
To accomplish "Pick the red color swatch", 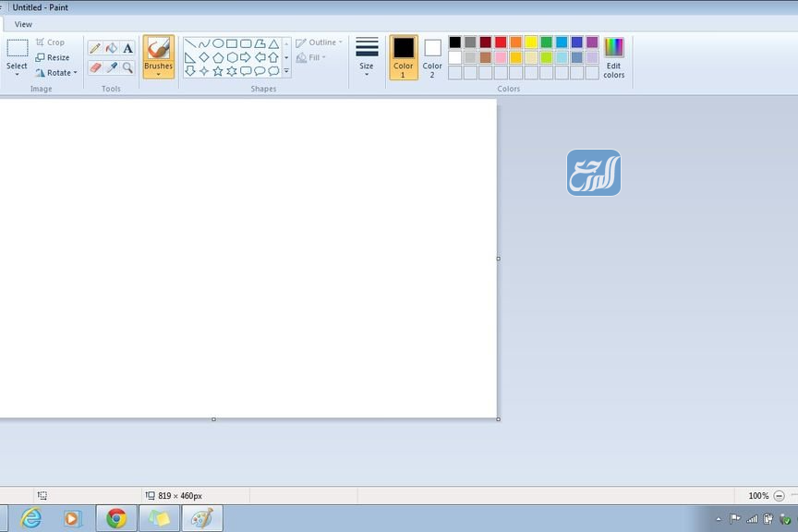I will [x=501, y=42].
